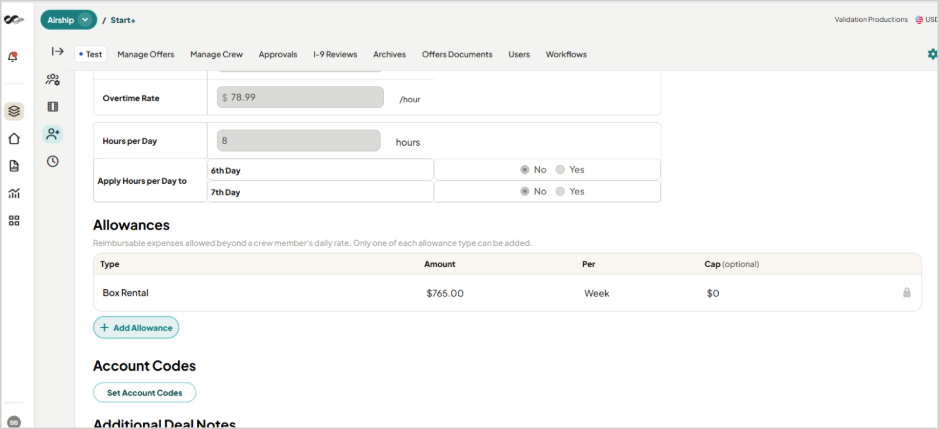
Task: Open Offers Documents tab
Action: pos(457,54)
